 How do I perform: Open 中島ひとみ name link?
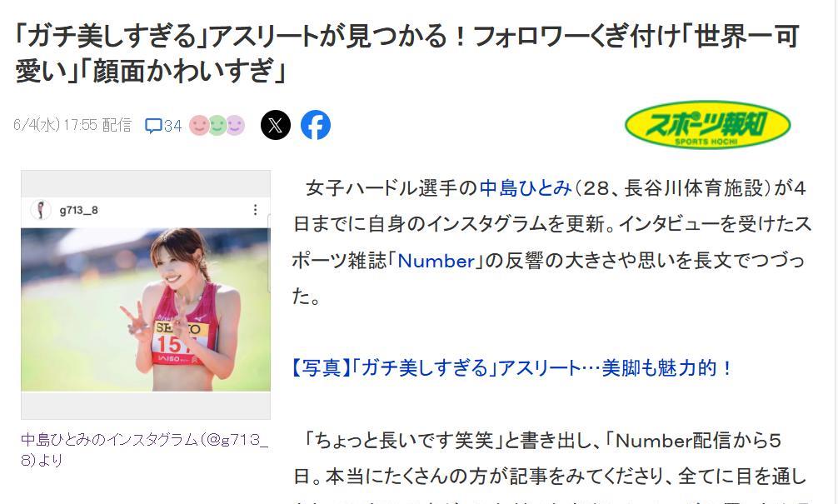526,188
